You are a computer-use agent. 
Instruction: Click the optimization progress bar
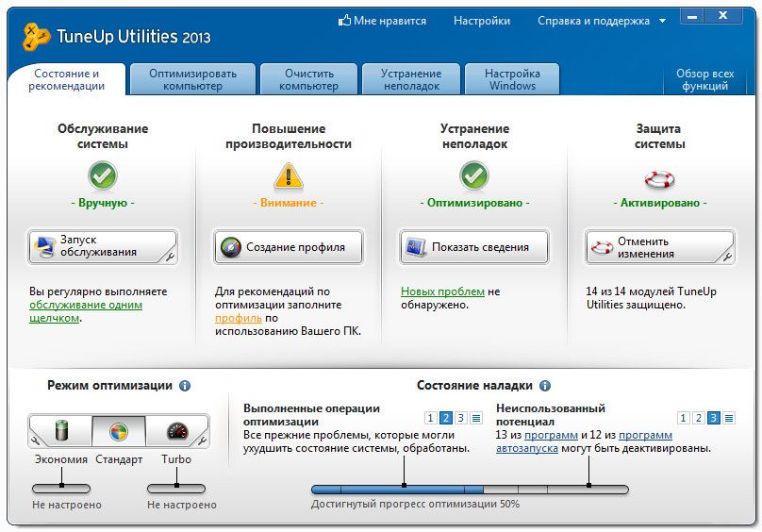coord(470,490)
